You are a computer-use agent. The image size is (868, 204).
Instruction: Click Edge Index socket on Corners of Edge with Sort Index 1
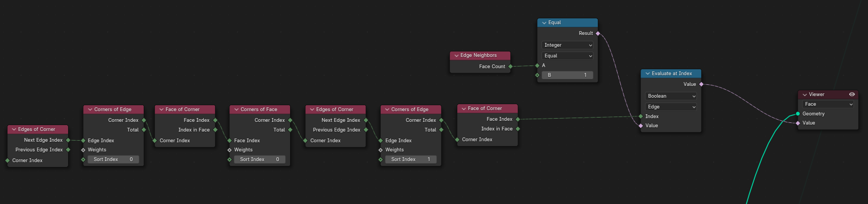(381, 141)
